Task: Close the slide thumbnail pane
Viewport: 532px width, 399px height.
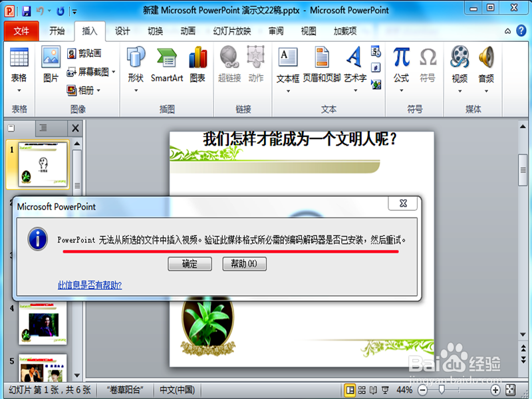Action: (x=75, y=128)
